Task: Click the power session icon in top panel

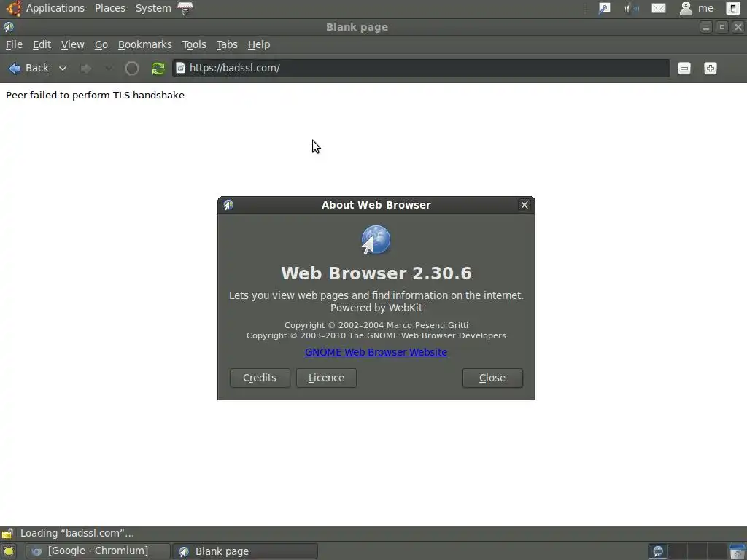Action: [x=732, y=8]
